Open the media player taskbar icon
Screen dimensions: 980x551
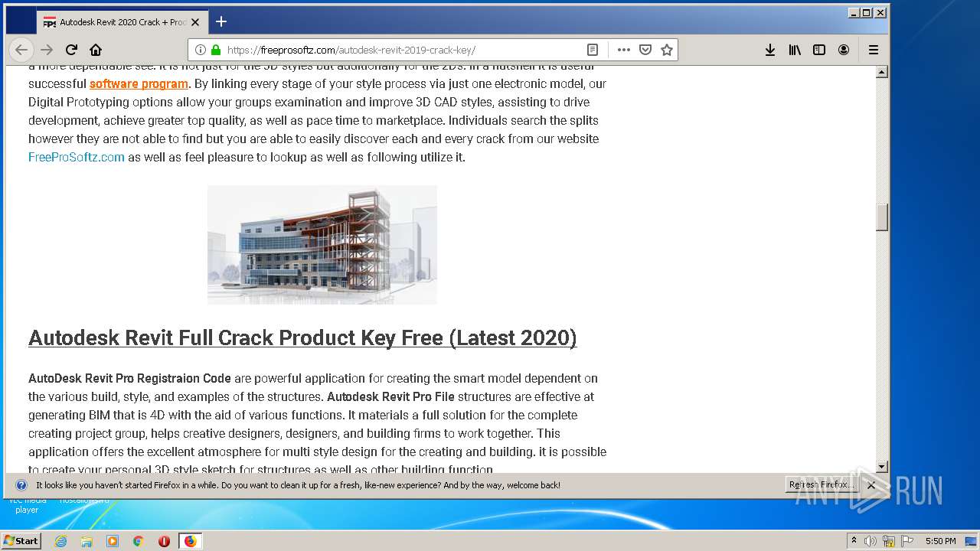click(x=113, y=541)
